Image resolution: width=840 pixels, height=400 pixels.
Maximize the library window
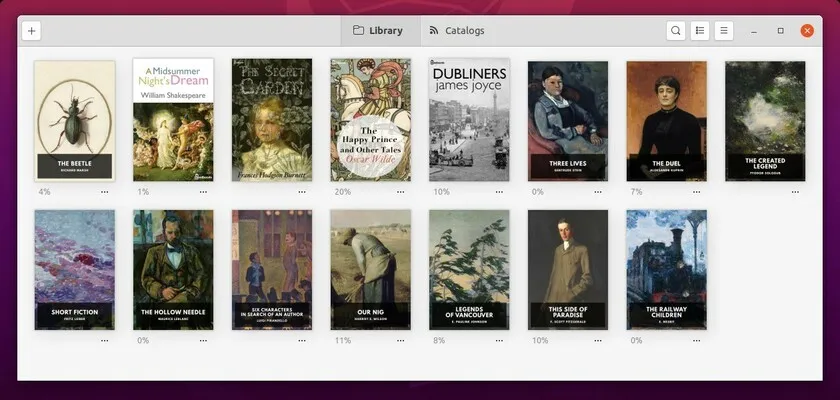[781, 31]
